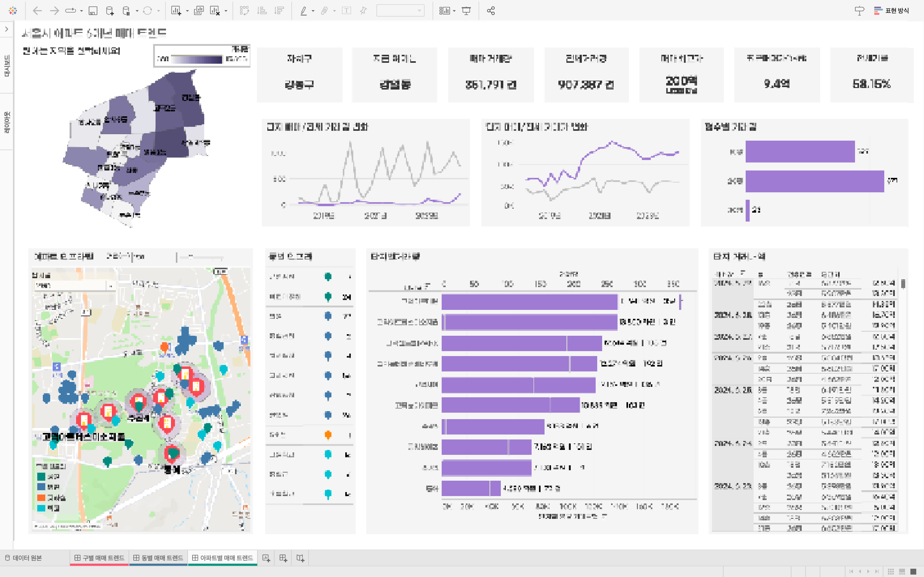The height and width of the screenshot is (577, 924).
Task: Click the Share workbook icon
Action: coord(491,11)
